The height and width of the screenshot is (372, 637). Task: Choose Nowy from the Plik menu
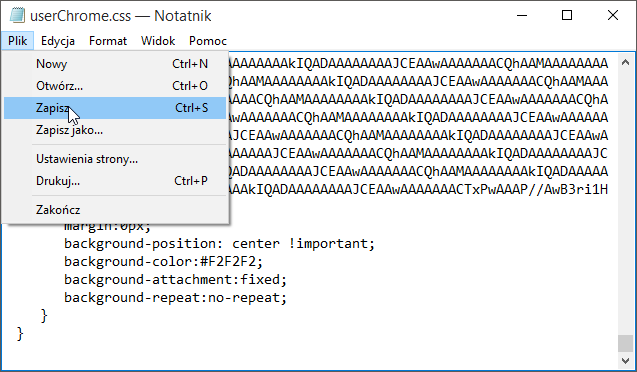[115, 64]
